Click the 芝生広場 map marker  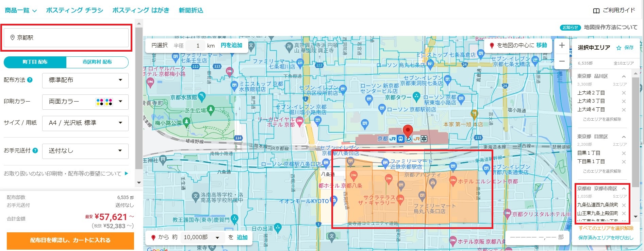(211, 109)
